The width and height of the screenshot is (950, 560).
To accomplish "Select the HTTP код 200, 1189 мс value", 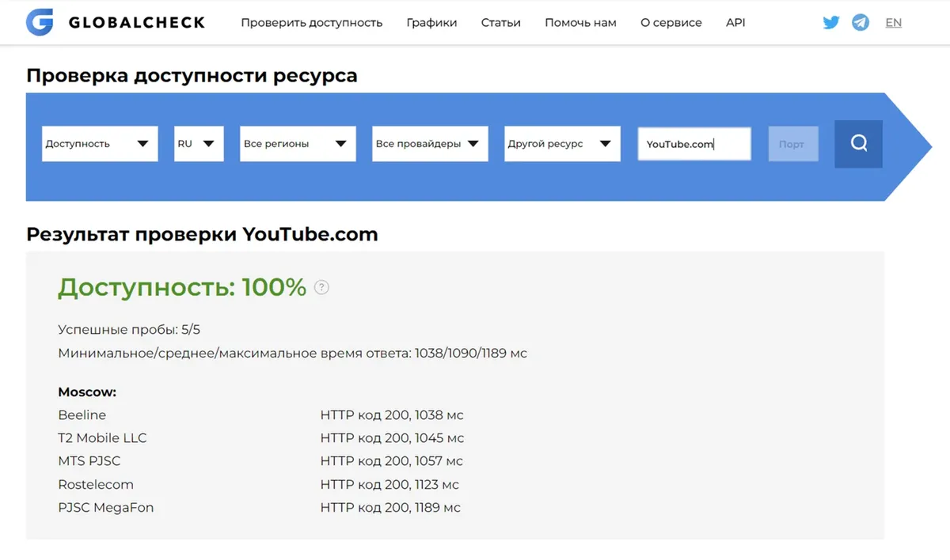I will 390,507.
